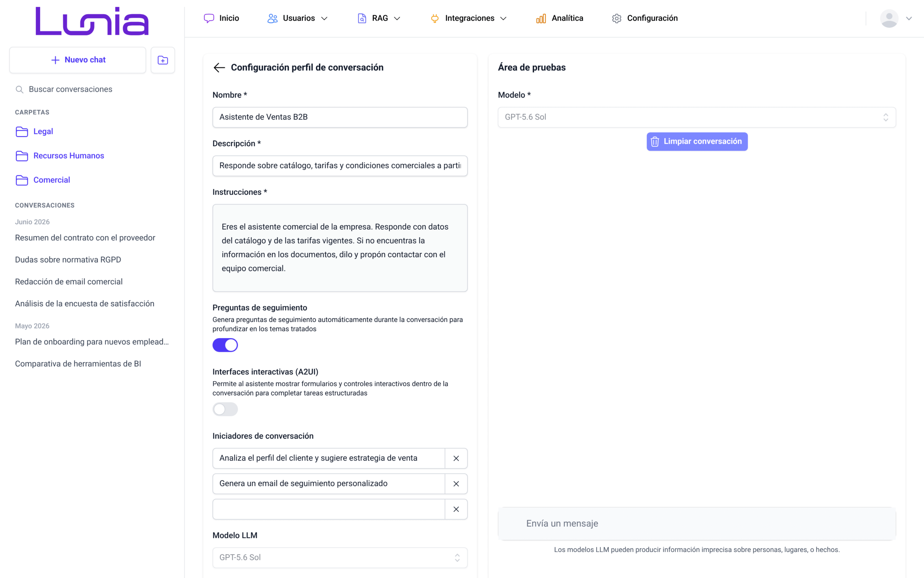Open 'Resumen del contrato con el proveedor' conversation
The width and height of the screenshot is (924, 578).
85,238
